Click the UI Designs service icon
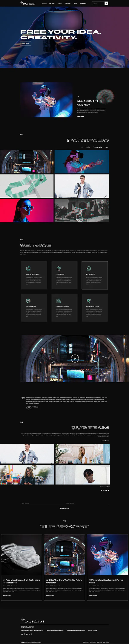Image resolution: width=129 pixels, height=644 pixels. [x=58, y=269]
